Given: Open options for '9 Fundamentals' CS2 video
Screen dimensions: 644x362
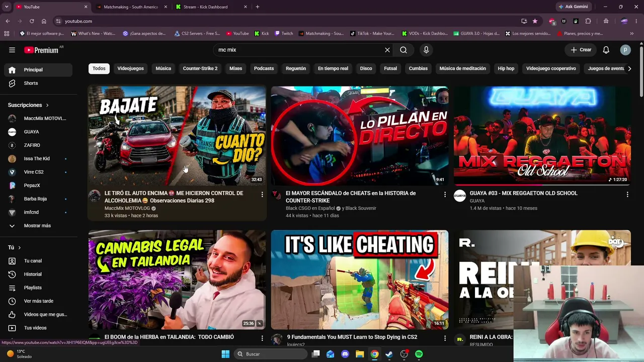Looking at the screenshot, I should [x=445, y=338].
